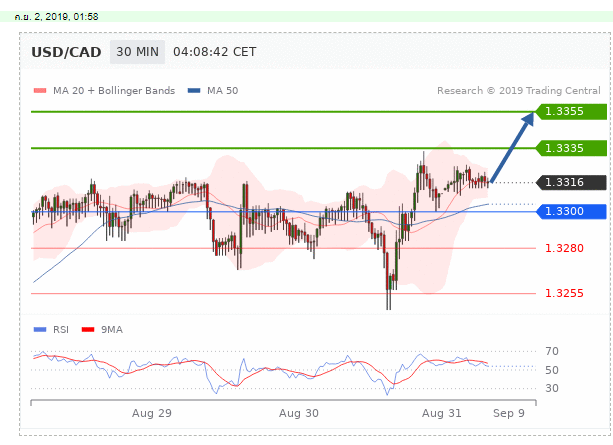
Task: Click the 1.3355 green resistance label
Action: [571, 111]
